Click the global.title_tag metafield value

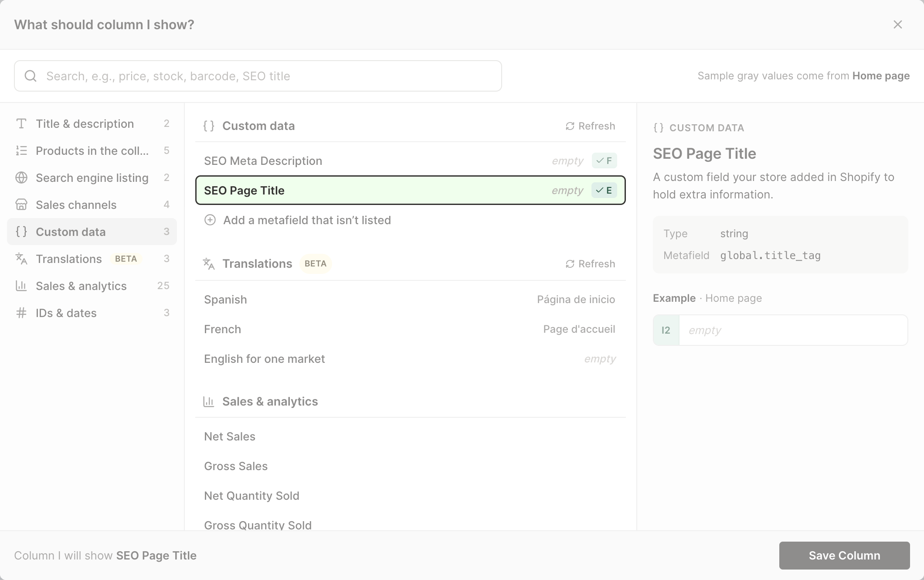click(770, 256)
